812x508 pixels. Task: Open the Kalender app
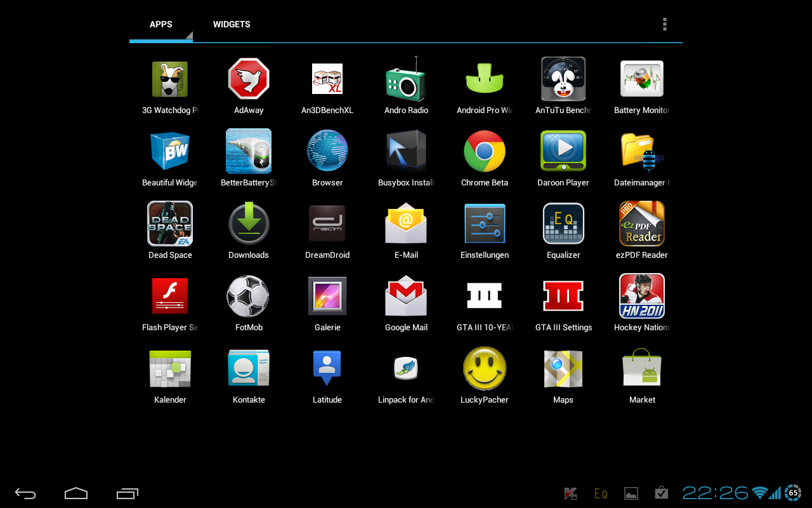coord(170,369)
